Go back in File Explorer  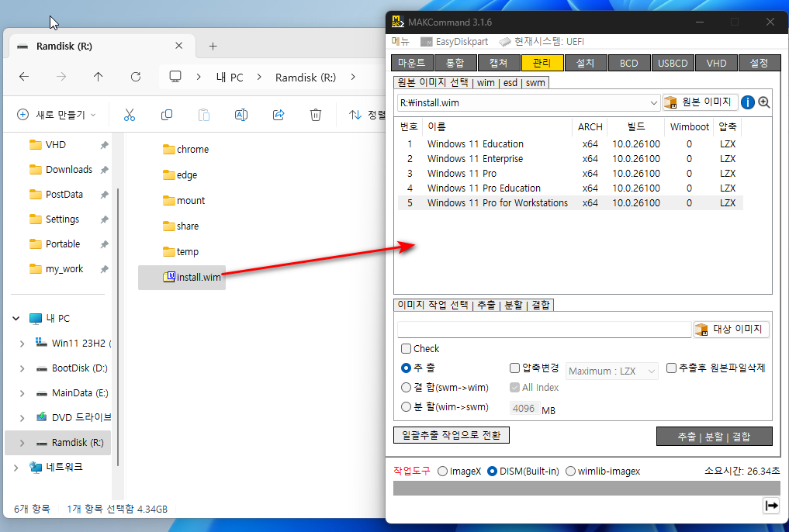[x=23, y=77]
